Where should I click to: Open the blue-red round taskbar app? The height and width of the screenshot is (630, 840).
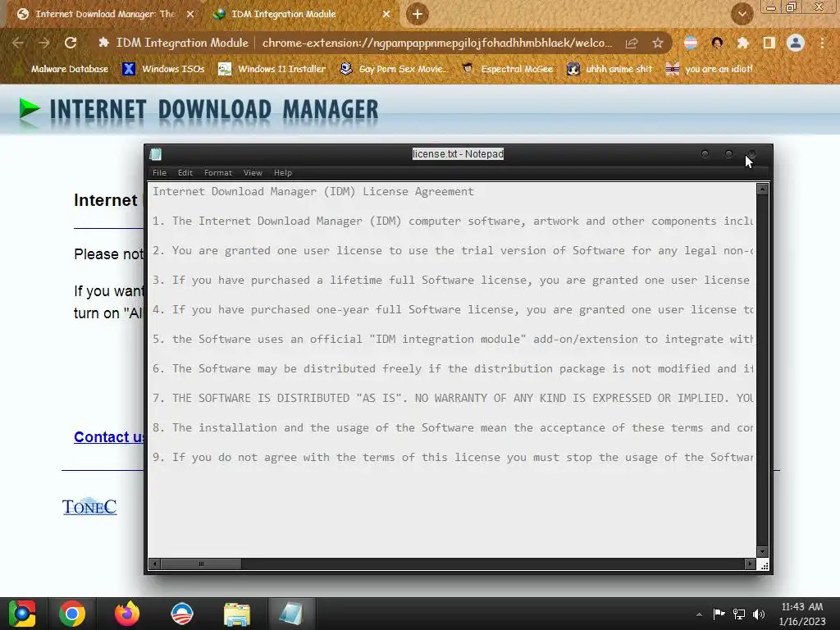(x=181, y=614)
